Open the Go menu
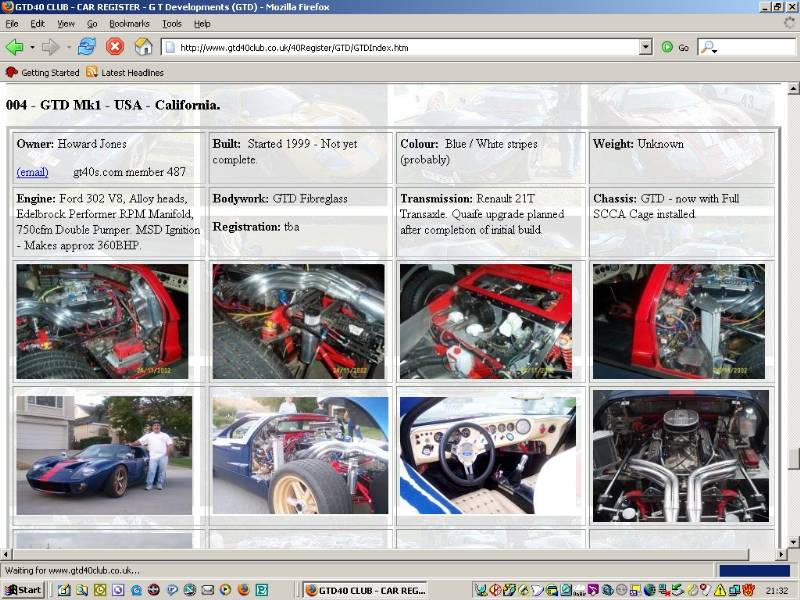Screen dimensions: 800x600 92,23
